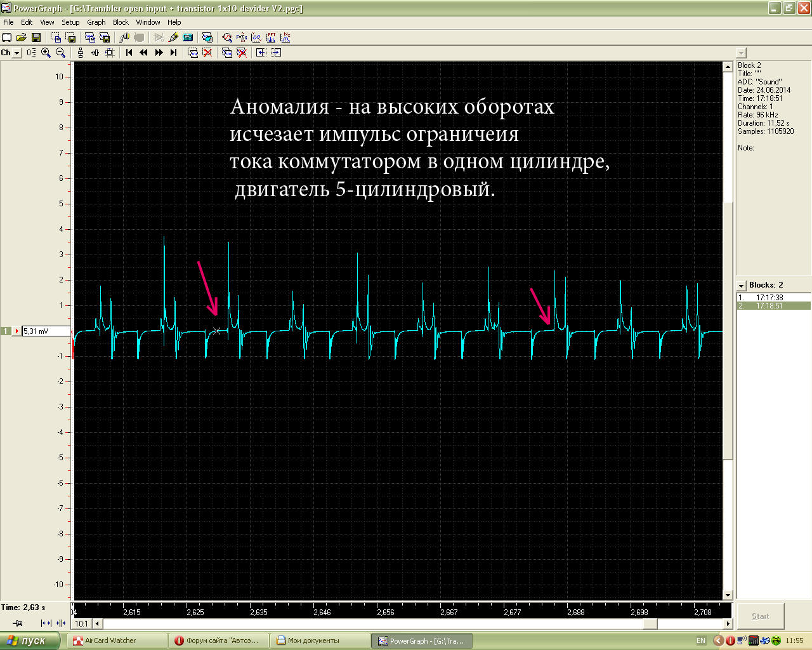Jump to the beginning of the record
The image size is (812, 650).
(x=129, y=53)
